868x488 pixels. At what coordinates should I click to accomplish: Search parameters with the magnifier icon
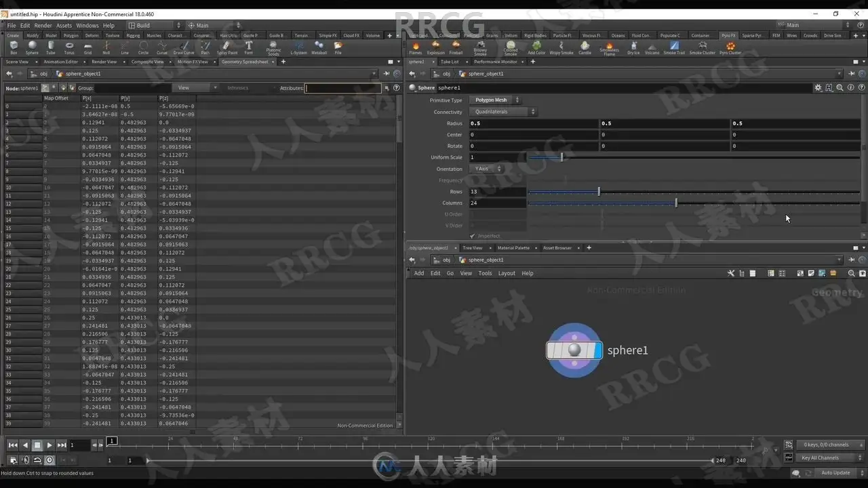tap(840, 87)
